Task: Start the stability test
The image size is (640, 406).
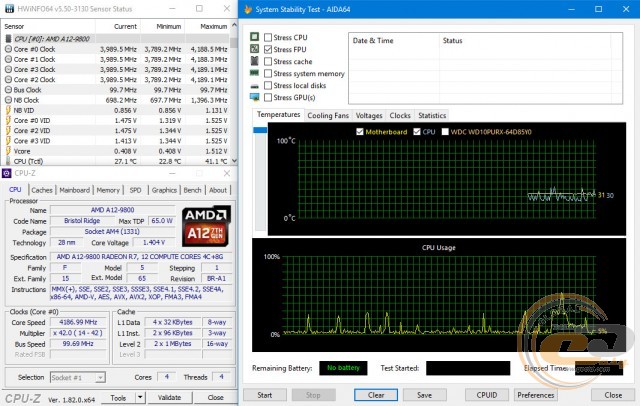Action: (x=264, y=395)
